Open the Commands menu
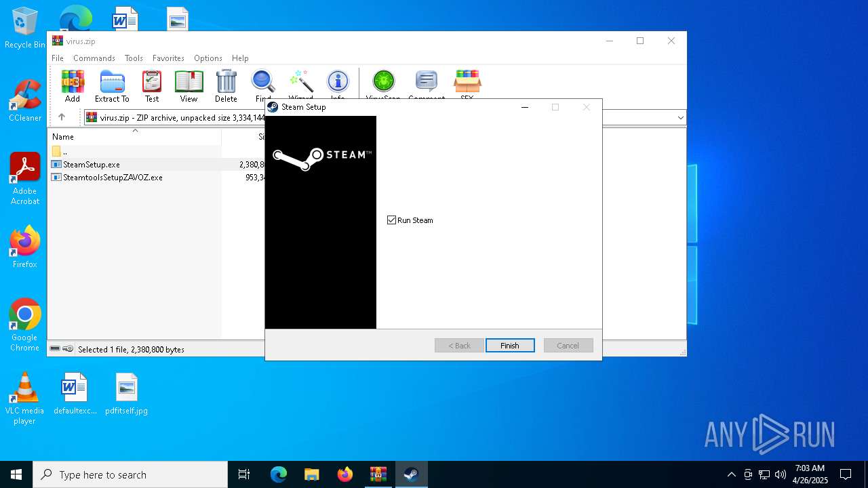Screen dimensions: 868x488 coord(94,58)
